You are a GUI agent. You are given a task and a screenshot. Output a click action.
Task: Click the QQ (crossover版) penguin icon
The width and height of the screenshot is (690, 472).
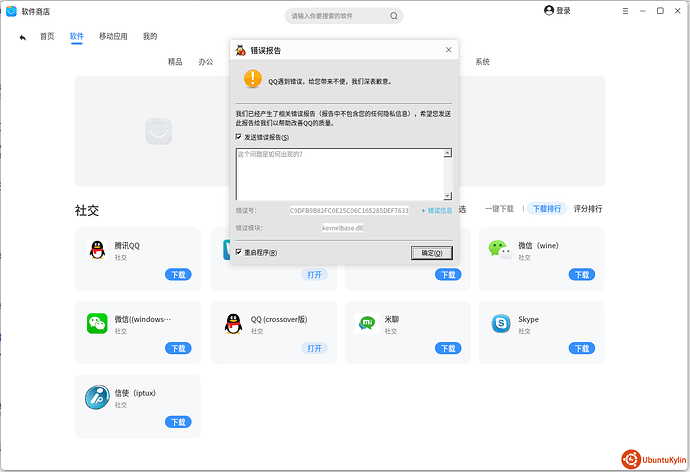233,324
